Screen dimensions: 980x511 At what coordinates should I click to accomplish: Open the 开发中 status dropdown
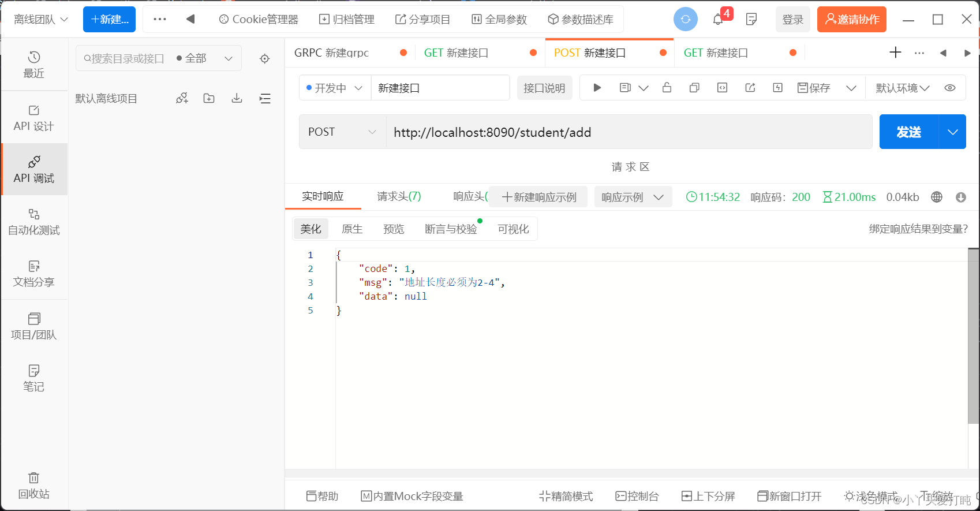(x=334, y=88)
